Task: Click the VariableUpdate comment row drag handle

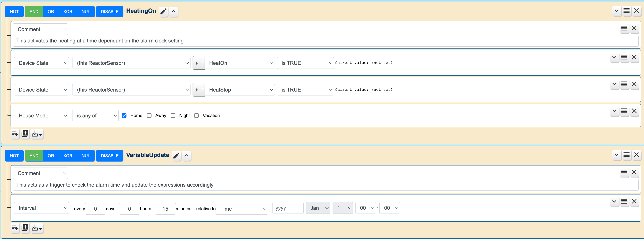Action: click(x=624, y=172)
